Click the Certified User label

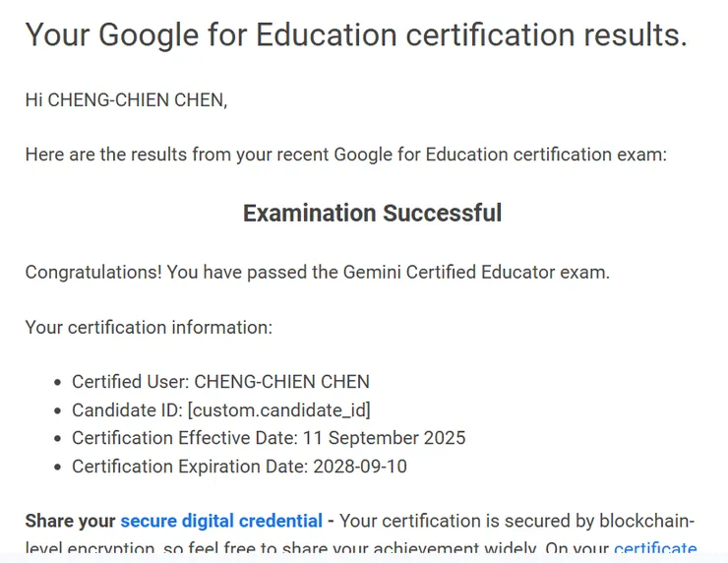[130, 382]
